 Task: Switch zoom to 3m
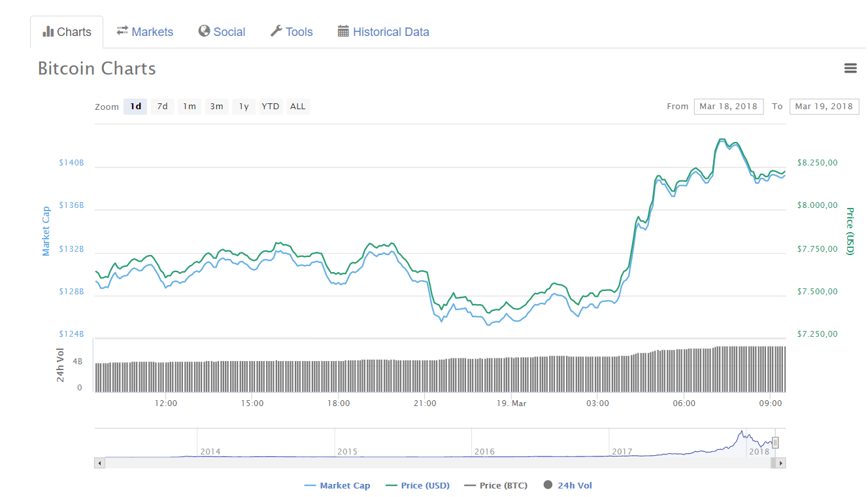pyautogui.click(x=216, y=107)
